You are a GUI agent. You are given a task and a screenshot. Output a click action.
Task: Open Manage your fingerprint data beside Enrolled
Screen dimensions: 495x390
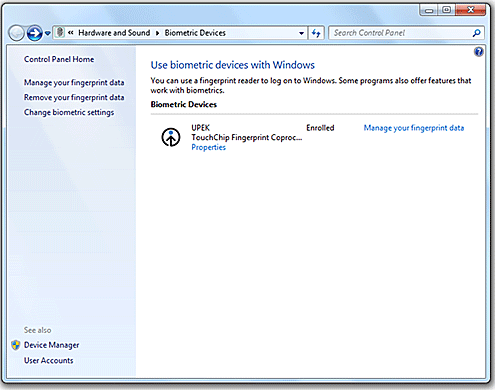(x=414, y=128)
